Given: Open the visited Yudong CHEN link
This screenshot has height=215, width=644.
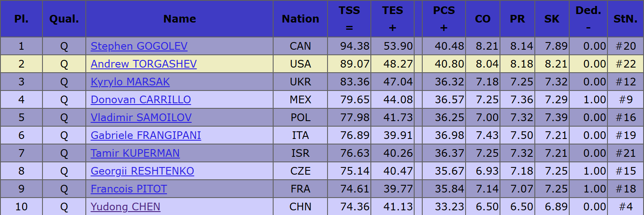Looking at the screenshot, I should pyautogui.click(x=125, y=207).
